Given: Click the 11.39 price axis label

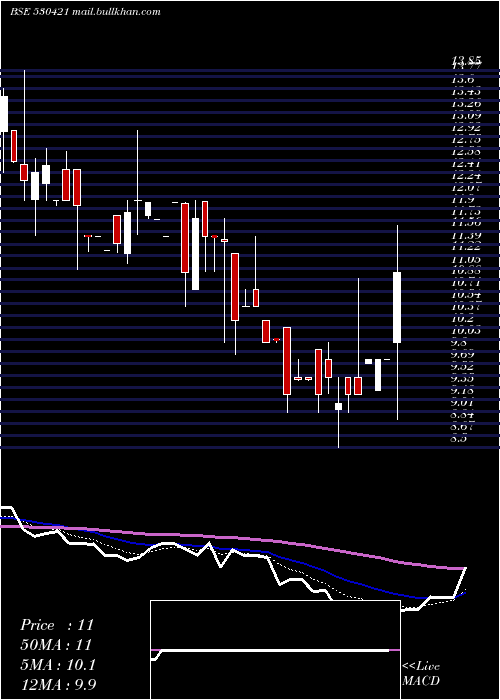Looking at the screenshot, I should [x=467, y=235].
